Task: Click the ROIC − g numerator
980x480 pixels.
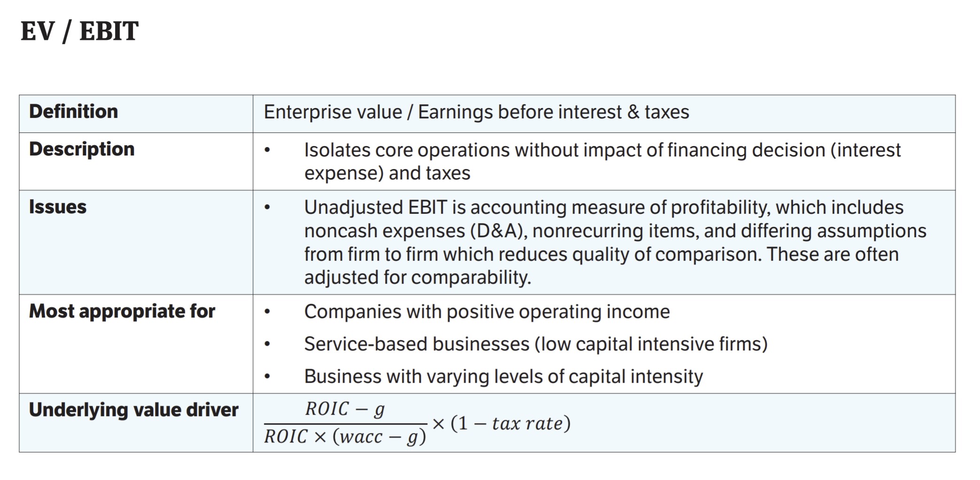Action: pos(345,409)
